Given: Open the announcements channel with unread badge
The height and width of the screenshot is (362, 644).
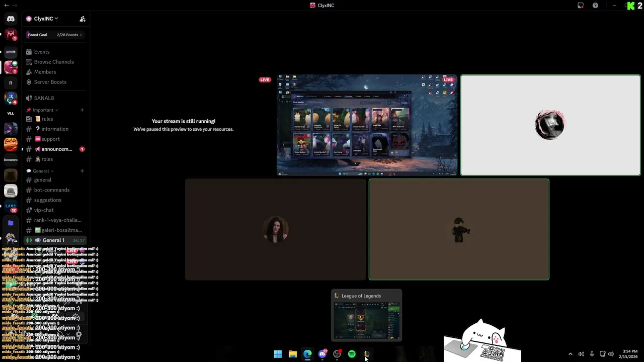Looking at the screenshot, I should click(55, 149).
